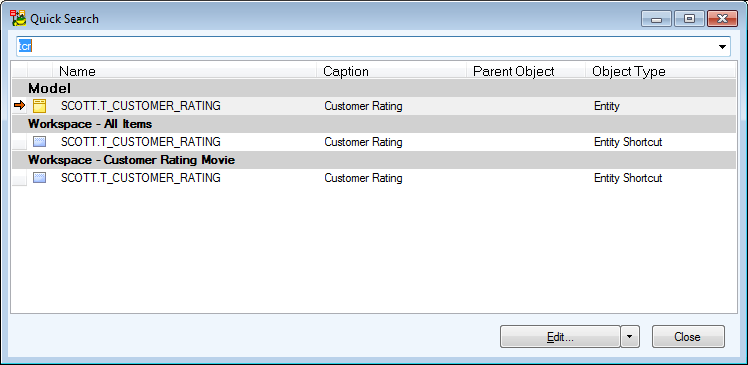Click the shortcut icon under Customer Rating Movie workspace
Viewport: 748px width, 365px height.
[x=40, y=178]
